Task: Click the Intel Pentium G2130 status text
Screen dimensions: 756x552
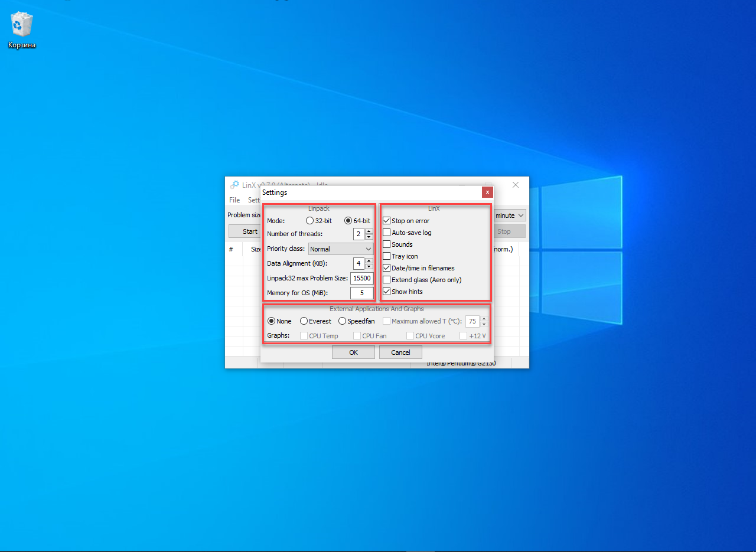Action: tap(461, 363)
